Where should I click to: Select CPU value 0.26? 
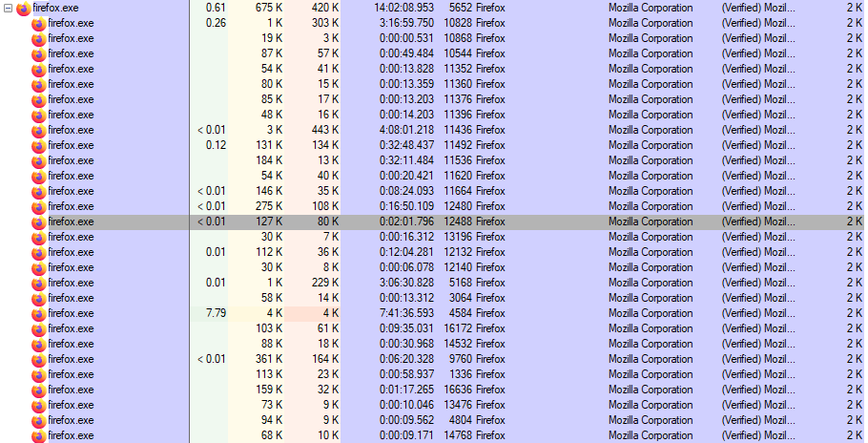(216, 23)
